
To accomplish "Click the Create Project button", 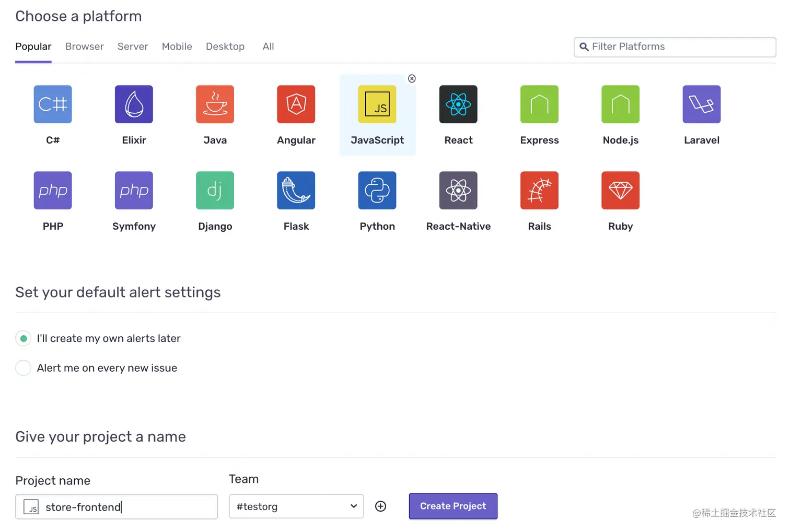I will [x=453, y=506].
